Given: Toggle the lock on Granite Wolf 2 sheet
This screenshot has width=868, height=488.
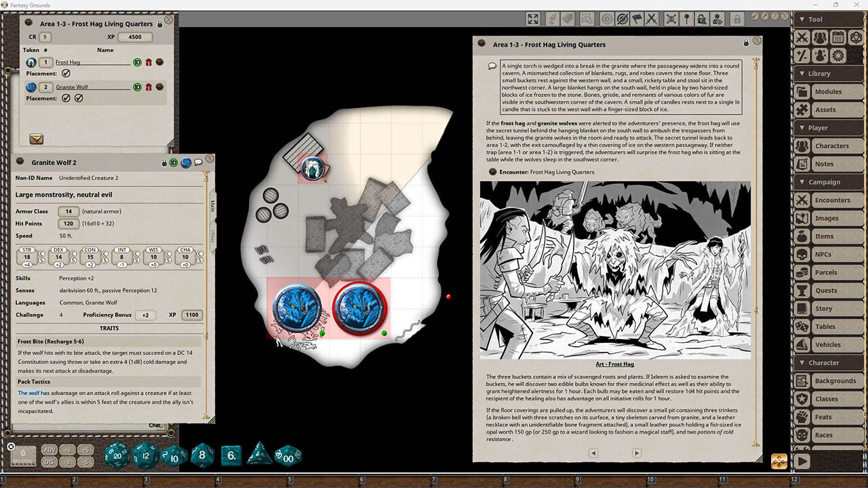Looking at the screenshot, I should coord(164,163).
